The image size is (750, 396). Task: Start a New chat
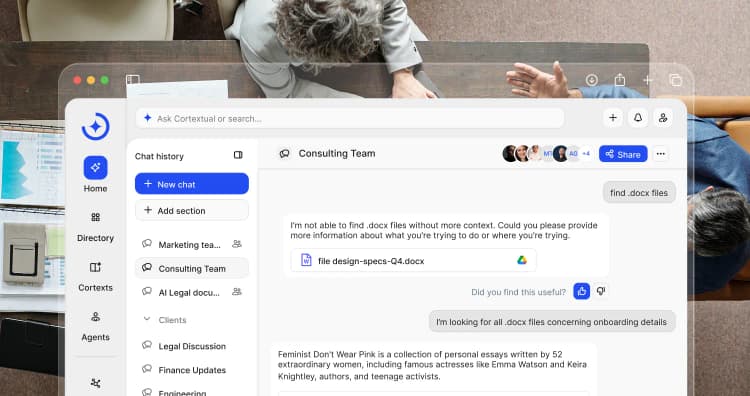pos(192,184)
